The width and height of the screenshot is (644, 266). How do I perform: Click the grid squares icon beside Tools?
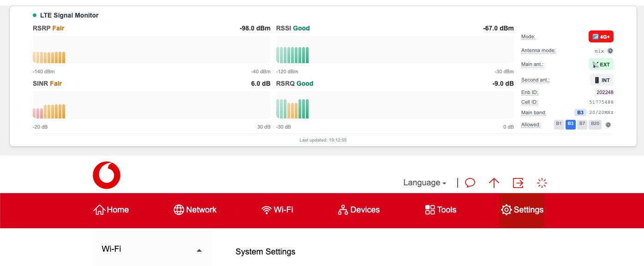click(430, 210)
